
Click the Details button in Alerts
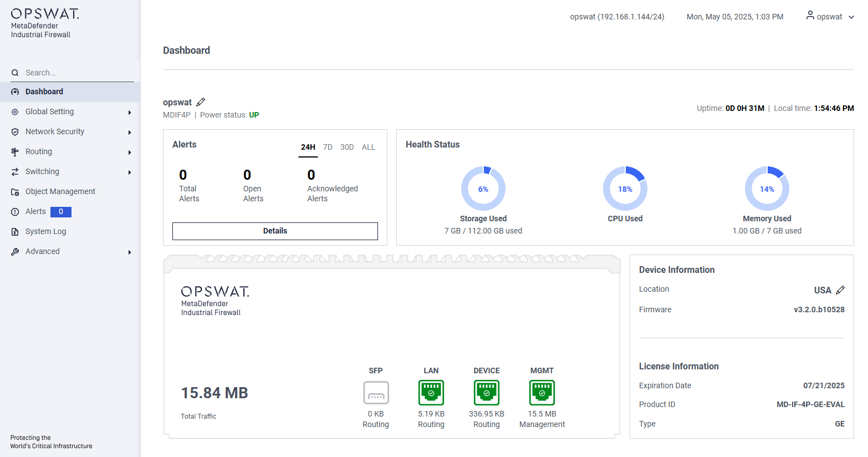click(x=275, y=231)
